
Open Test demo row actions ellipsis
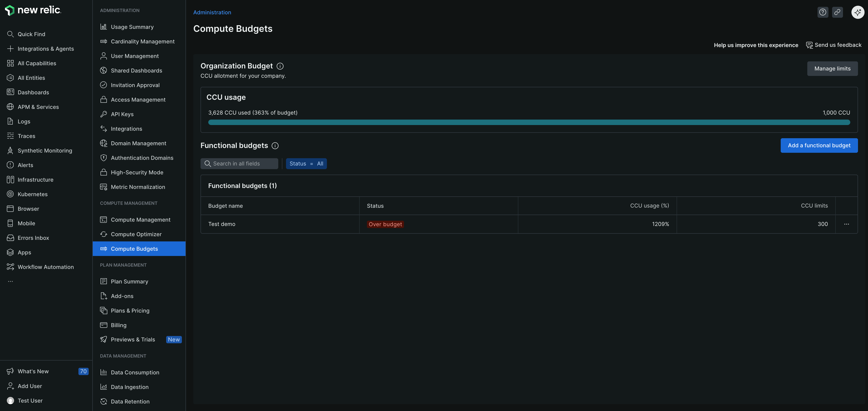846,224
